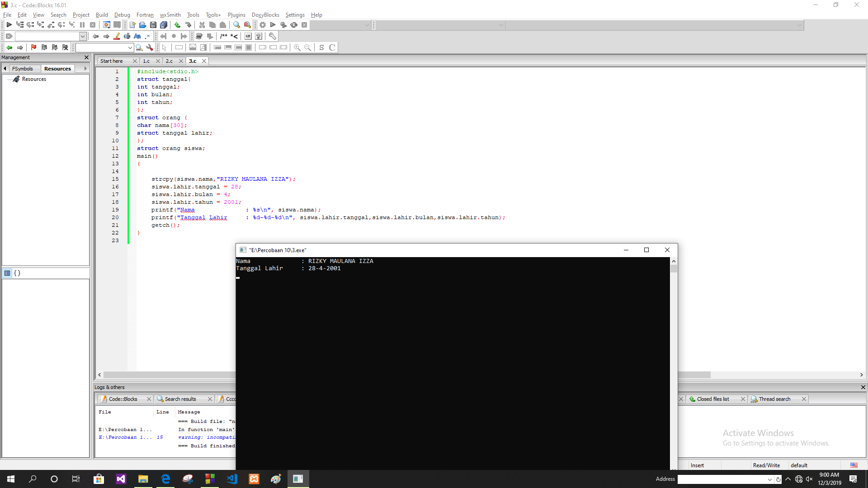Close the Management panel
Screen dimensions: 868x488
pyautogui.click(x=87, y=57)
